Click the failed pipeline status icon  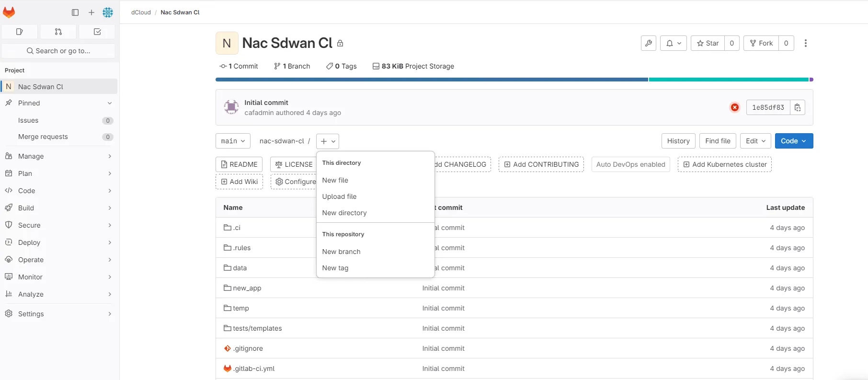[x=734, y=107]
